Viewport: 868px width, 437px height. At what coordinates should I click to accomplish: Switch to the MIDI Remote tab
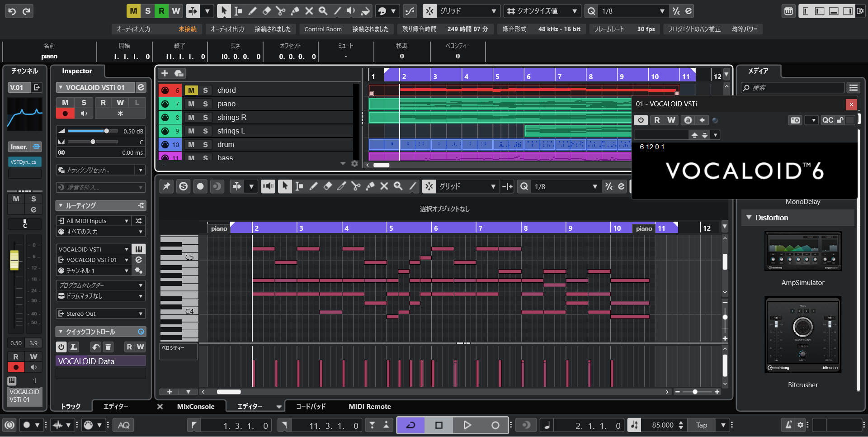pos(370,406)
